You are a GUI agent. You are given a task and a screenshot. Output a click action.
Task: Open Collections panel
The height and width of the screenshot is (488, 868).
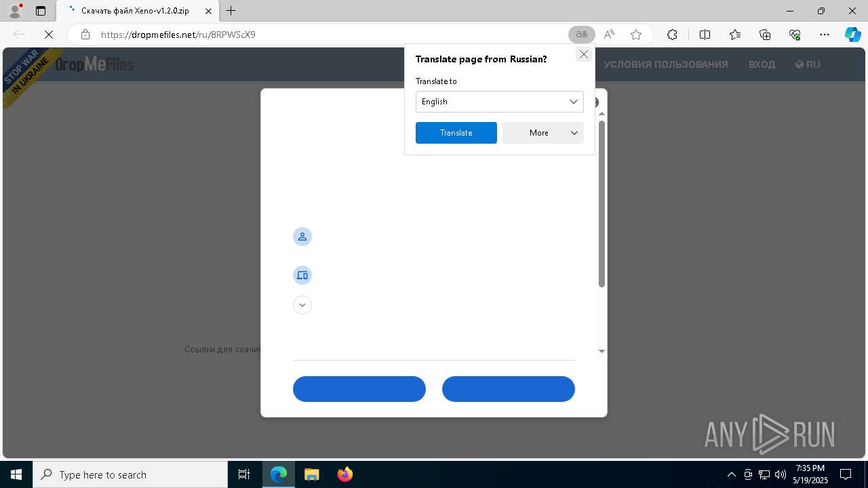point(765,35)
